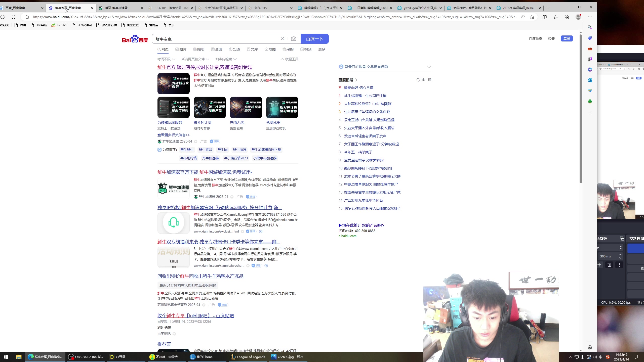Open Outlook icon in Edge sidebar
This screenshot has height=362, width=644.
click(590, 80)
